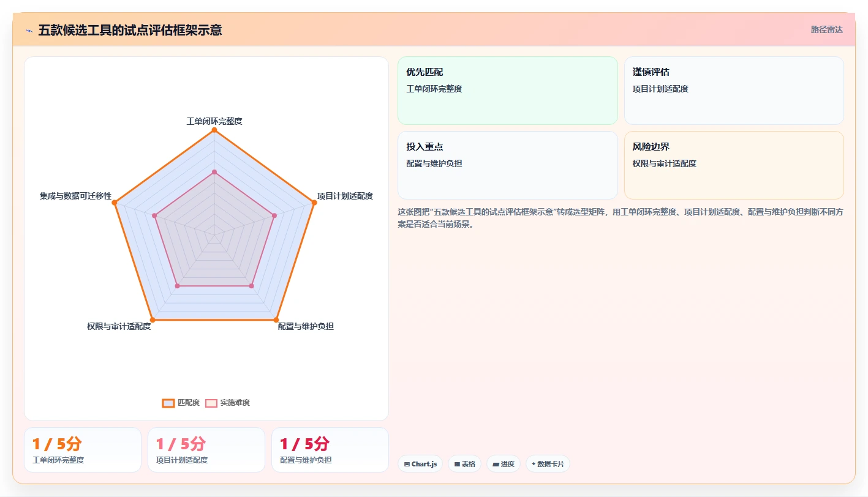
Task: Click the pink data point on 集成与数据可迁移性 axis
Action: tap(155, 215)
